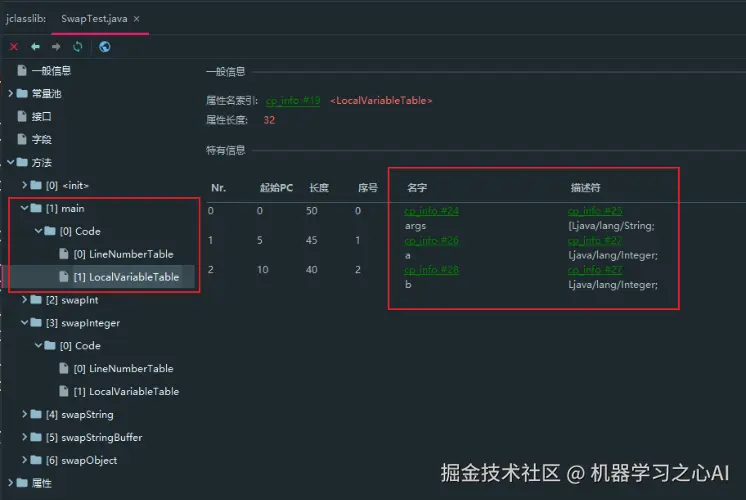Click the 属性 folder icon

coord(22,483)
